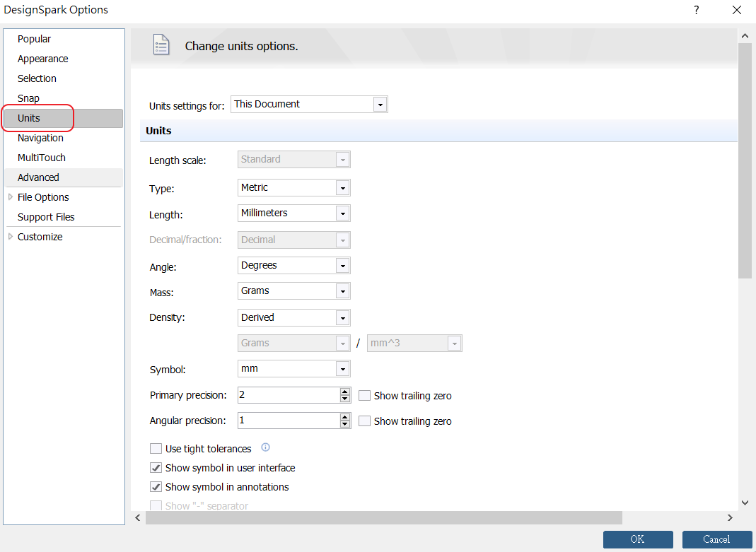Increase Primary precision with up arrow
The image size is (756, 552).
tap(344, 392)
